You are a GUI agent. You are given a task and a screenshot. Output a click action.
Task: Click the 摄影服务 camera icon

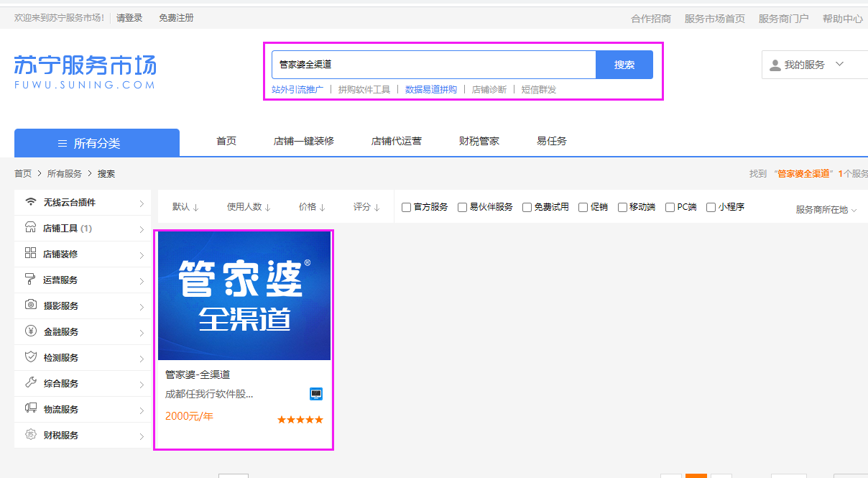click(x=30, y=305)
